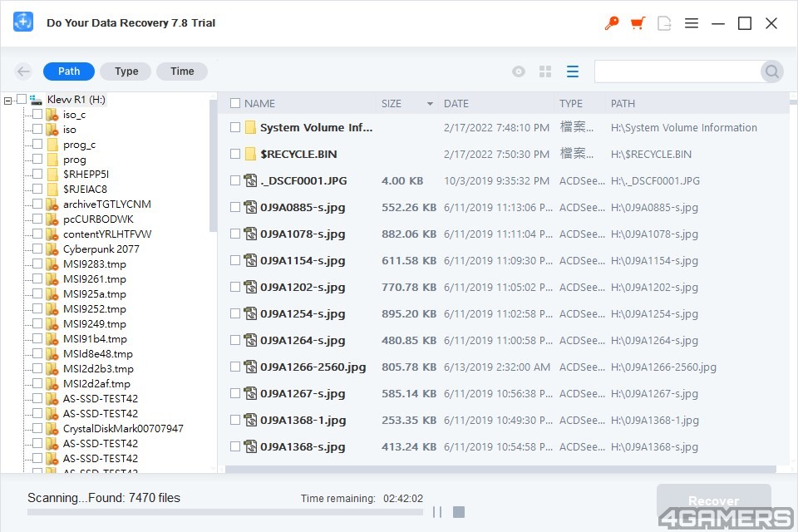Select the contentYRLHTFVW tree item

tap(107, 234)
